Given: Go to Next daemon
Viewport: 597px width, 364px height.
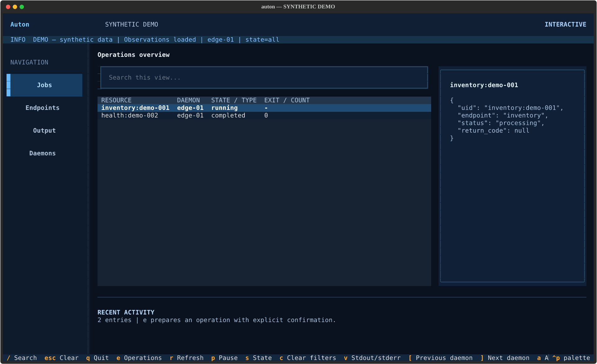Looking at the screenshot, I should 505,358.
